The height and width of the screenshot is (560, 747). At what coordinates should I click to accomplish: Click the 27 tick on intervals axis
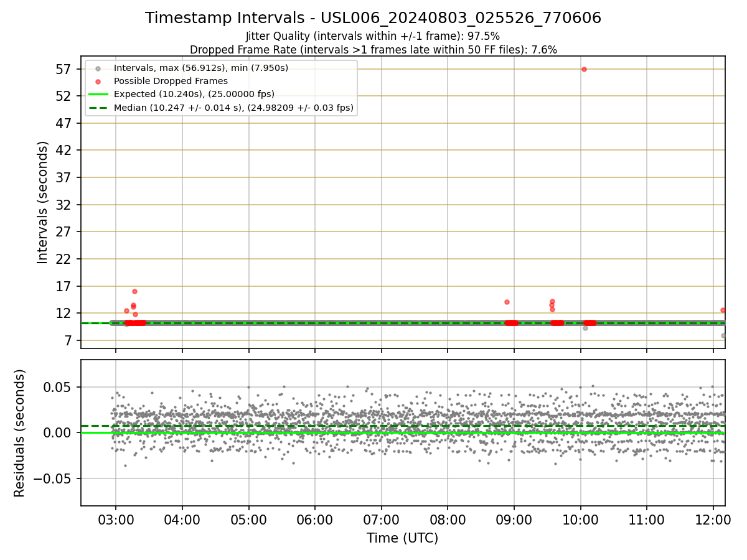(x=65, y=231)
